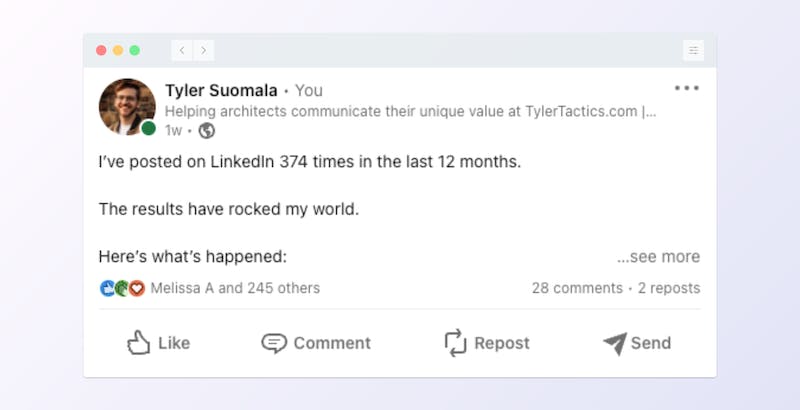Click the profile headline about TylerTactics.com
This screenshot has width=800, height=410.
[x=410, y=111]
